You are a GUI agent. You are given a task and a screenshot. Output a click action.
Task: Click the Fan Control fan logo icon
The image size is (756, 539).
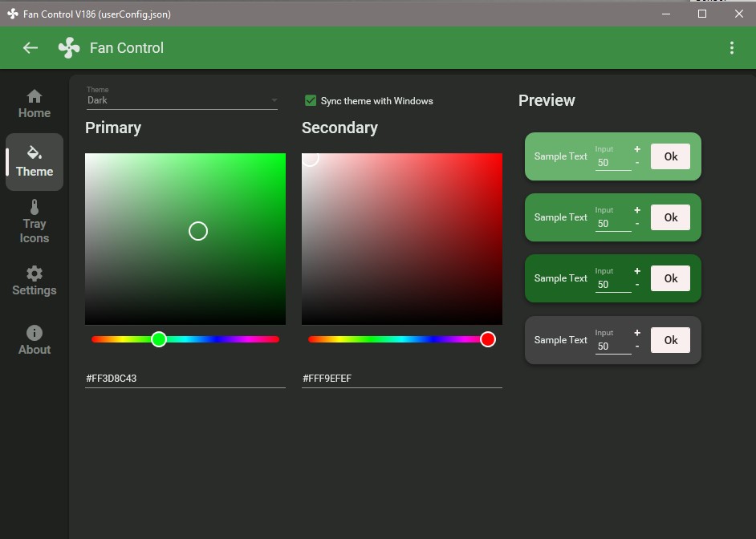click(x=69, y=47)
